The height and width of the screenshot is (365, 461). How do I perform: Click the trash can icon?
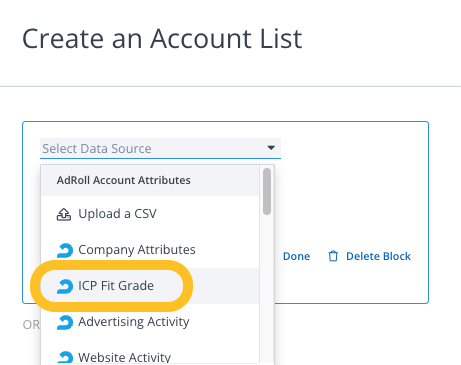coord(333,256)
